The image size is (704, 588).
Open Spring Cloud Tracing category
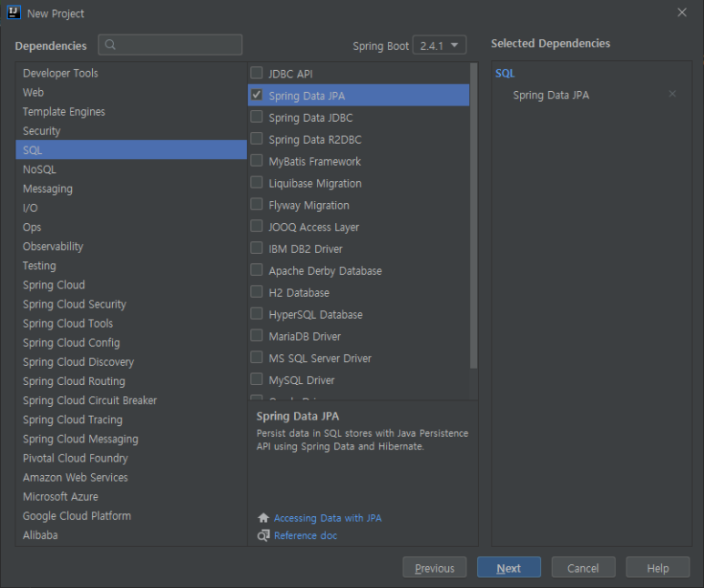(131, 420)
